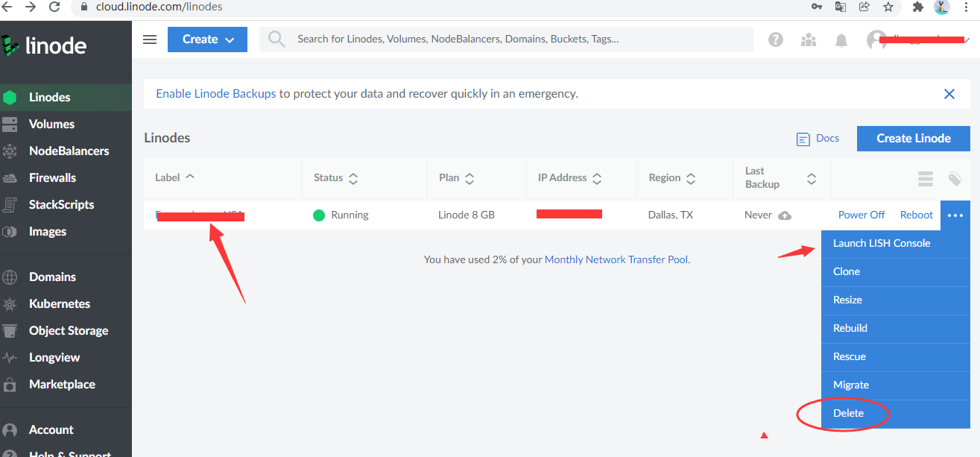
Task: Click the Linodes hexagon sidebar icon
Action: [x=10, y=97]
